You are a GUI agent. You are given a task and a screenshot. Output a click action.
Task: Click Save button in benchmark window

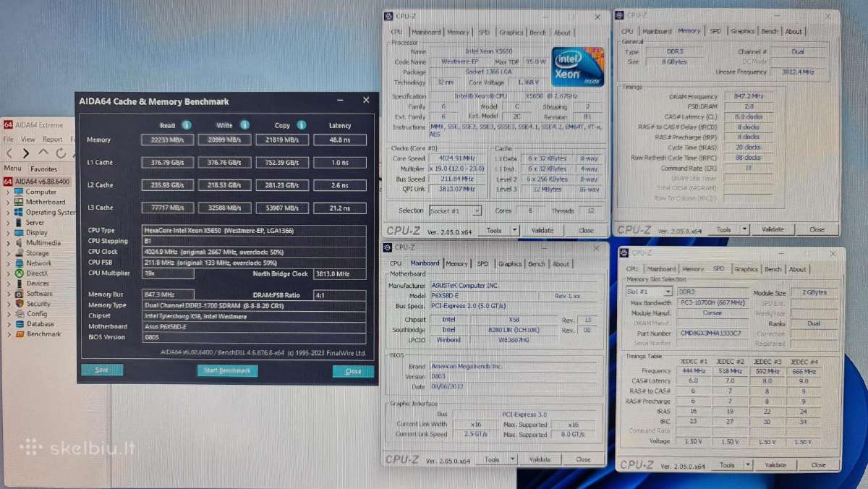coord(101,370)
